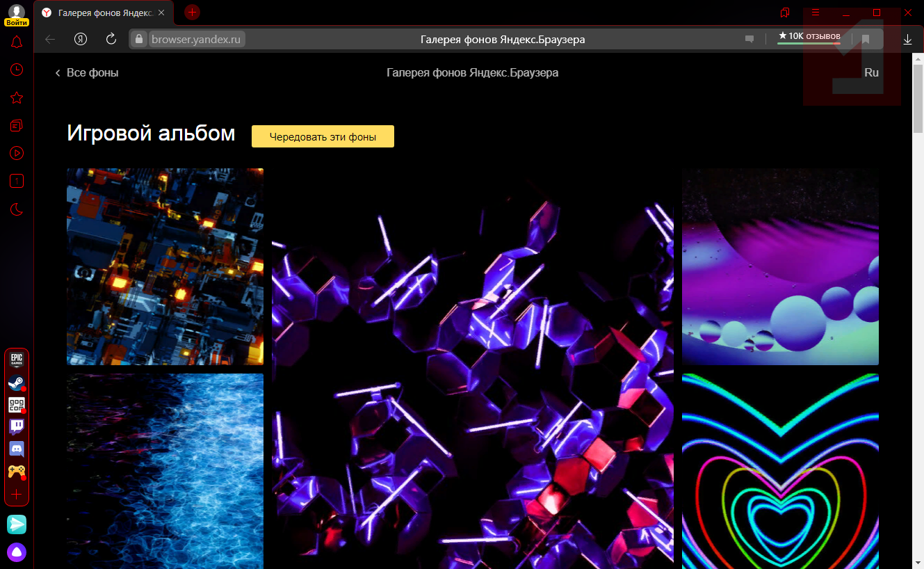Click the scrollbar up arrow
Image resolution: width=924 pixels, height=569 pixels.
[x=918, y=58]
